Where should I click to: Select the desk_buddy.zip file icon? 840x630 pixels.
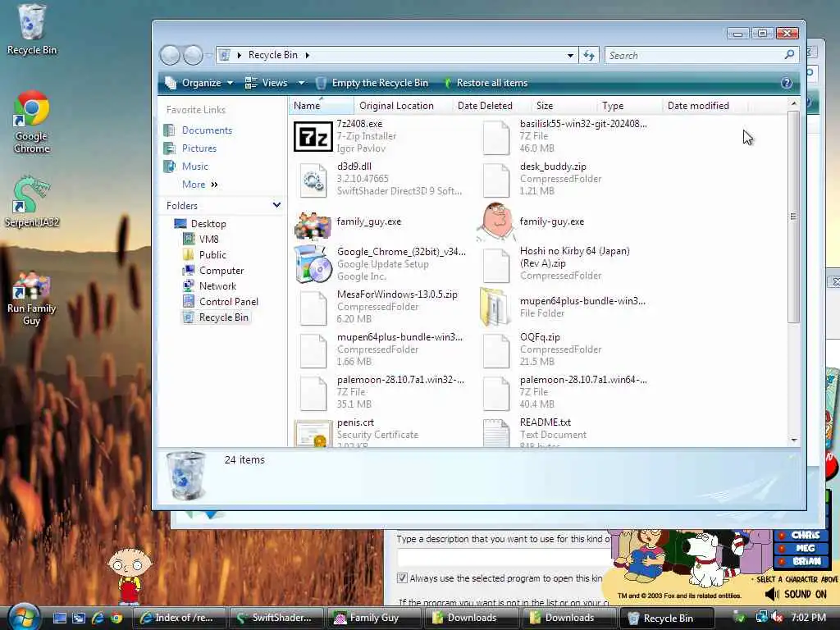click(x=496, y=180)
